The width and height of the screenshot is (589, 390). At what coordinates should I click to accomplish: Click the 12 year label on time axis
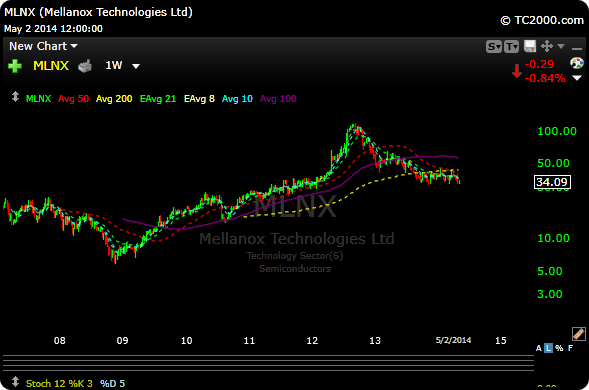coord(312,341)
